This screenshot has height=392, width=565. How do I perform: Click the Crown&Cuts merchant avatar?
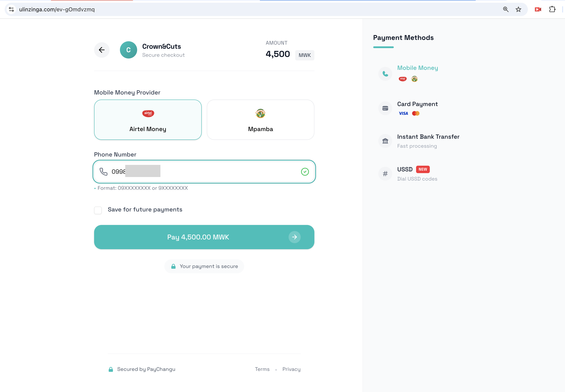click(128, 50)
